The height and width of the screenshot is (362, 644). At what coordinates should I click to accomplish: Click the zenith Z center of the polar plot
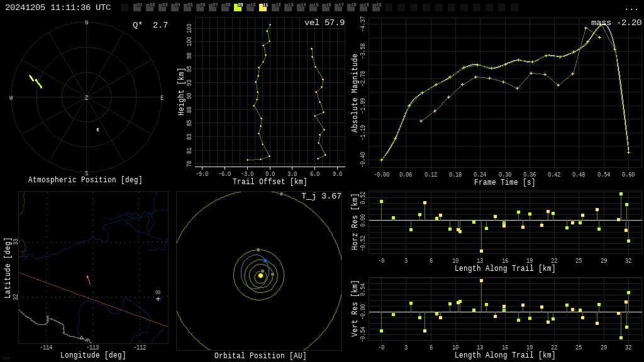click(x=87, y=98)
